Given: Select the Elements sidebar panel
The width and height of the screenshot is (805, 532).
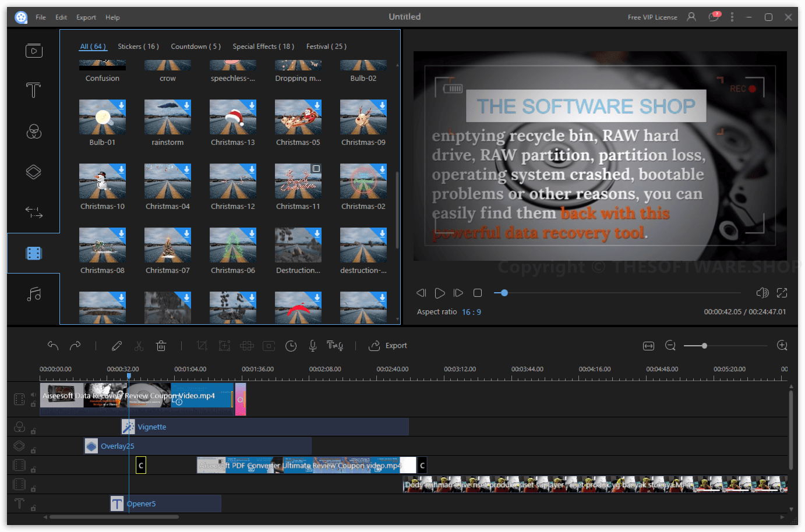Looking at the screenshot, I should (34, 253).
